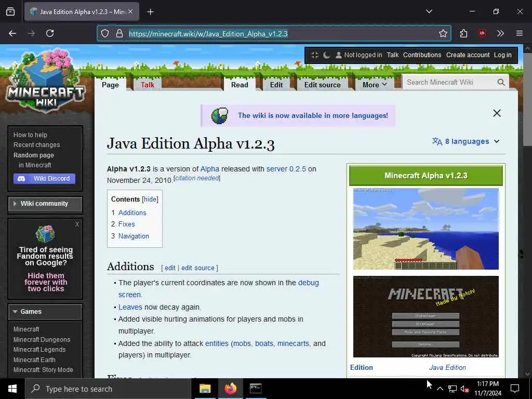
Task: Close the Java Edition Alpha v1.2.3 tab
Action: [130, 11]
